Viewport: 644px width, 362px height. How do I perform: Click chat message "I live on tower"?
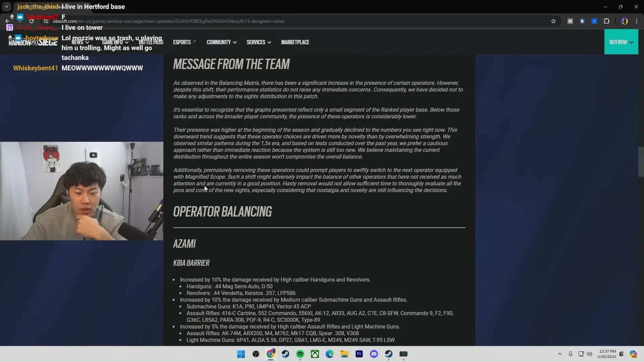click(x=82, y=27)
